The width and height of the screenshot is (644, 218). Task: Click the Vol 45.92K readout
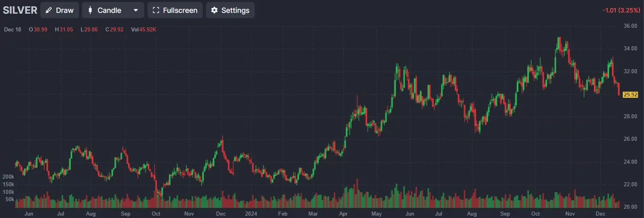coord(143,29)
